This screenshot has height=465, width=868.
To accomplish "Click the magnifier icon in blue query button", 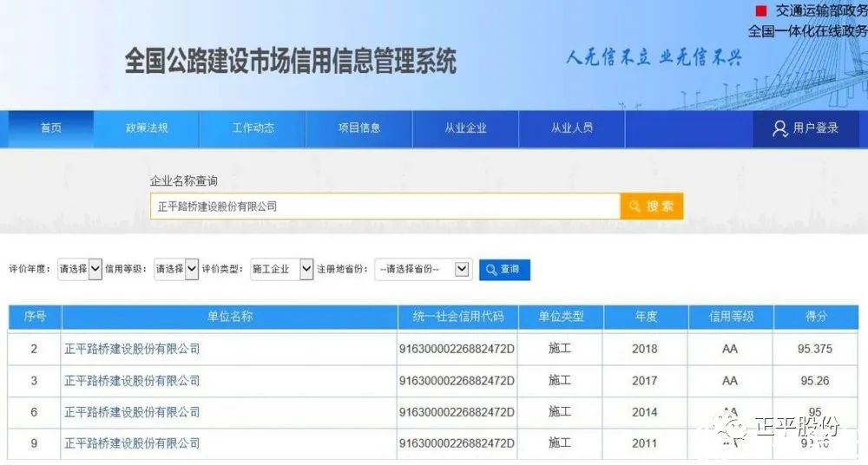I will [490, 270].
